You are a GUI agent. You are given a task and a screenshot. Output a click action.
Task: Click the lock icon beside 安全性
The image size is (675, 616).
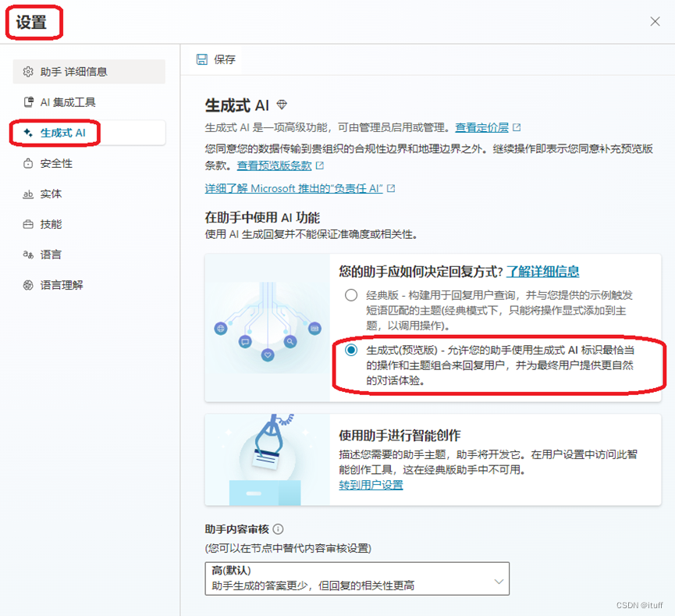tap(28, 164)
